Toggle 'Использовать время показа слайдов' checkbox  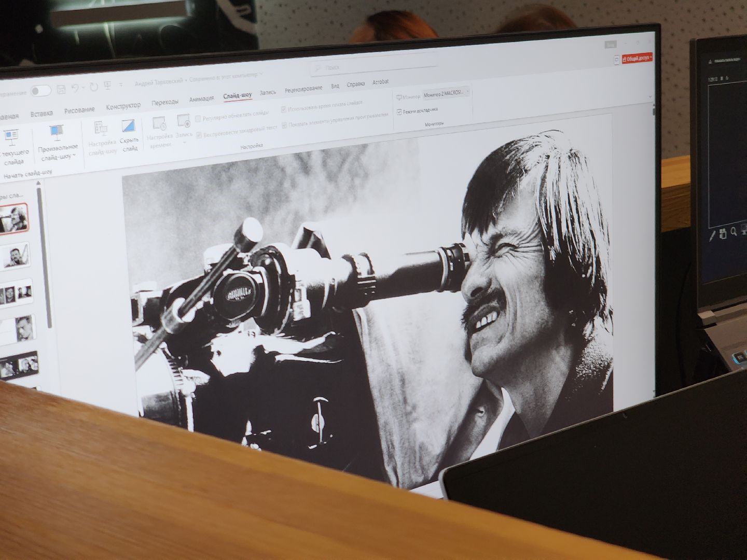pos(283,110)
